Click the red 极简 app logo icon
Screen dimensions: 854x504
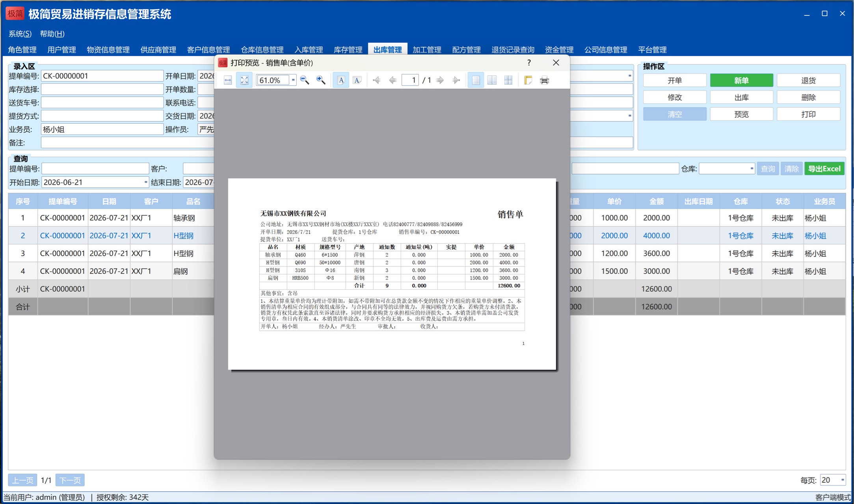click(x=15, y=14)
